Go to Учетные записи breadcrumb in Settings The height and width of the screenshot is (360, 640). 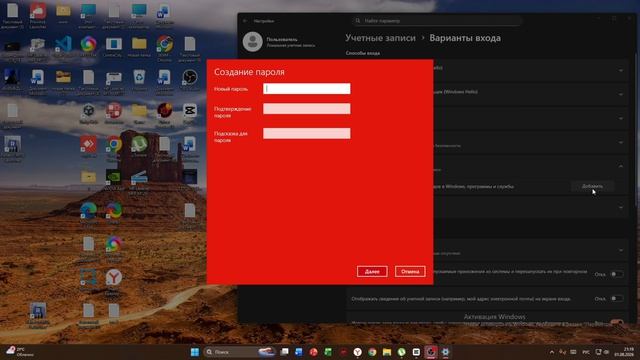(380, 38)
